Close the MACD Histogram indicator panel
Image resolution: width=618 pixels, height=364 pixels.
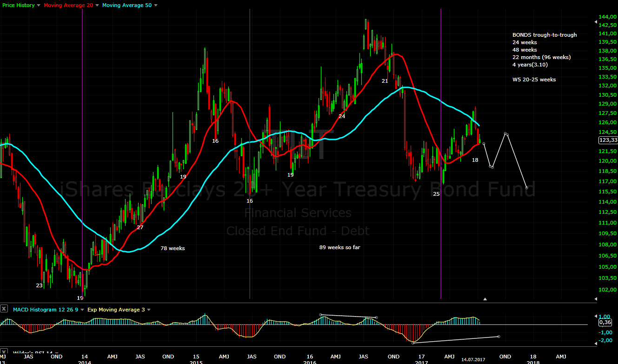click(x=4, y=309)
